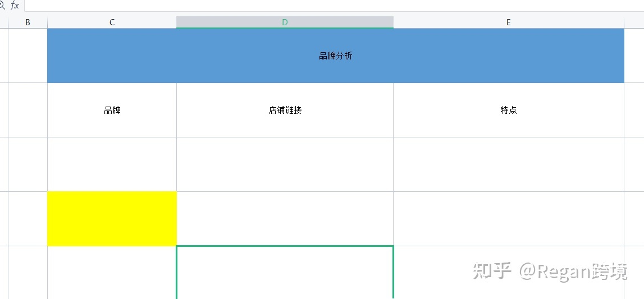Click the 店铺链接 header cell
This screenshot has height=299, width=644.
click(285, 110)
